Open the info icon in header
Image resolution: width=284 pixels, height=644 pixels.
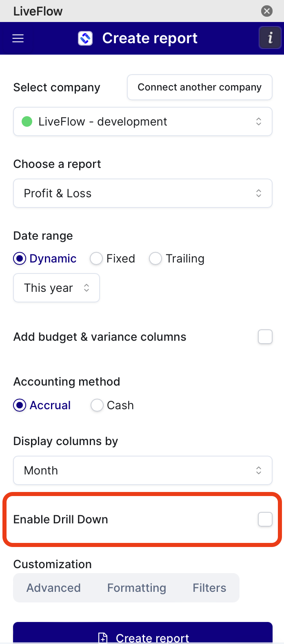coord(270,38)
